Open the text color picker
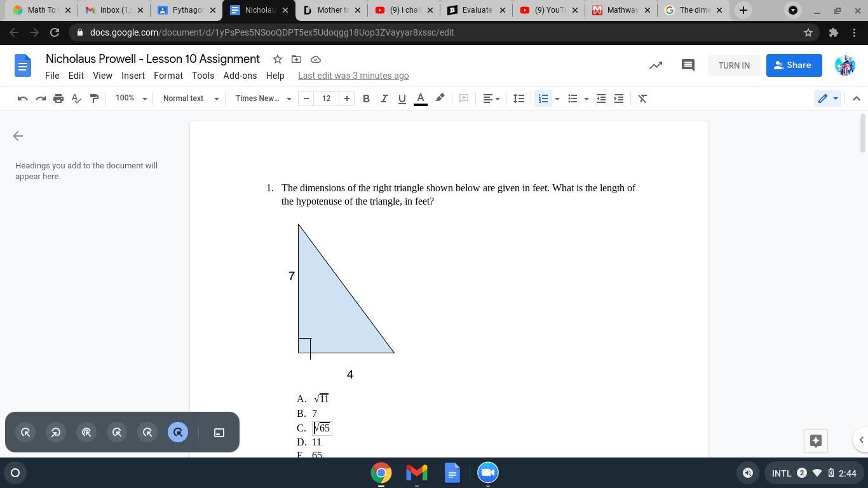Image resolution: width=868 pixels, height=488 pixels. 420,98
